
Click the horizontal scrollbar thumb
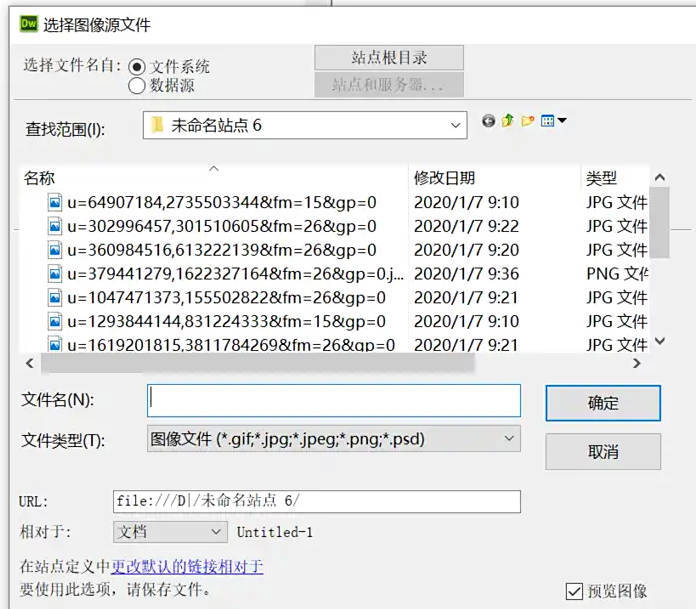click(257, 363)
